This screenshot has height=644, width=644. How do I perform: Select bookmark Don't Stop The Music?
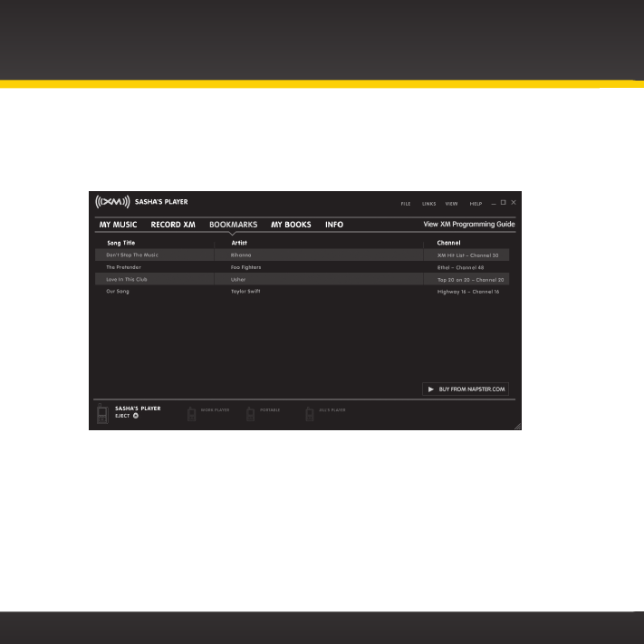(132, 255)
